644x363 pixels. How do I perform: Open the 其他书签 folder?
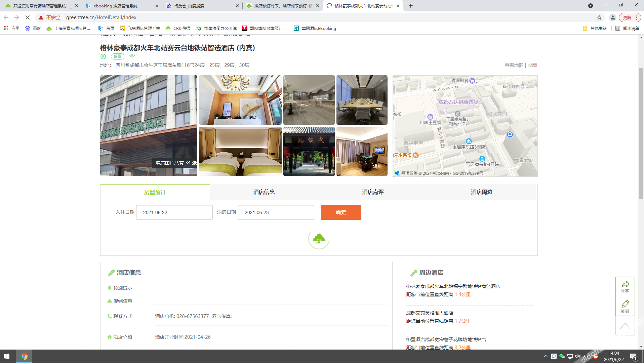(595, 29)
